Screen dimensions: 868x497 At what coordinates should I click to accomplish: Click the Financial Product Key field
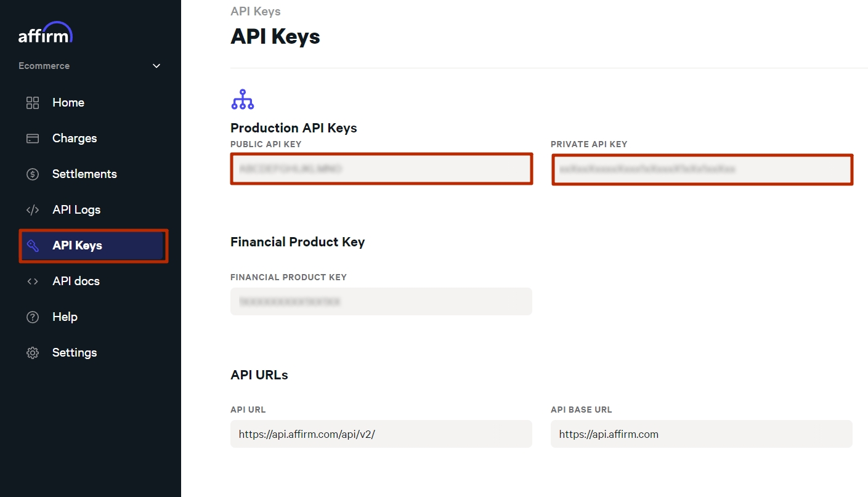tap(381, 302)
